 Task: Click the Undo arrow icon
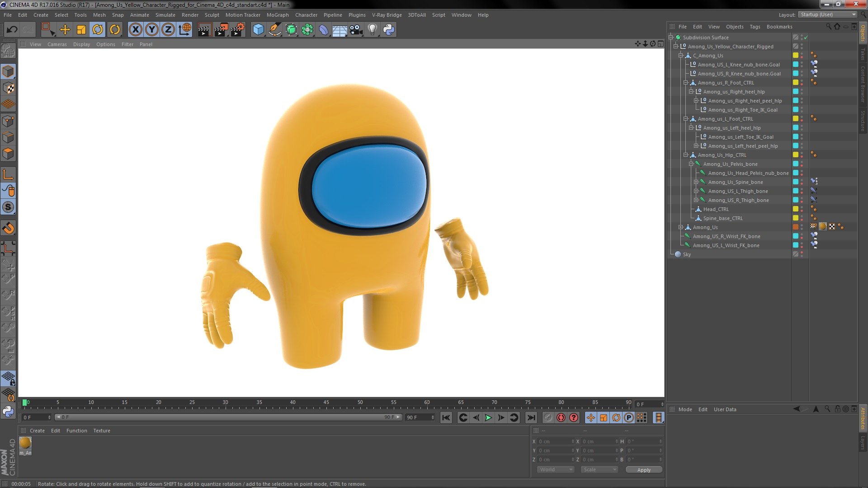click(12, 30)
